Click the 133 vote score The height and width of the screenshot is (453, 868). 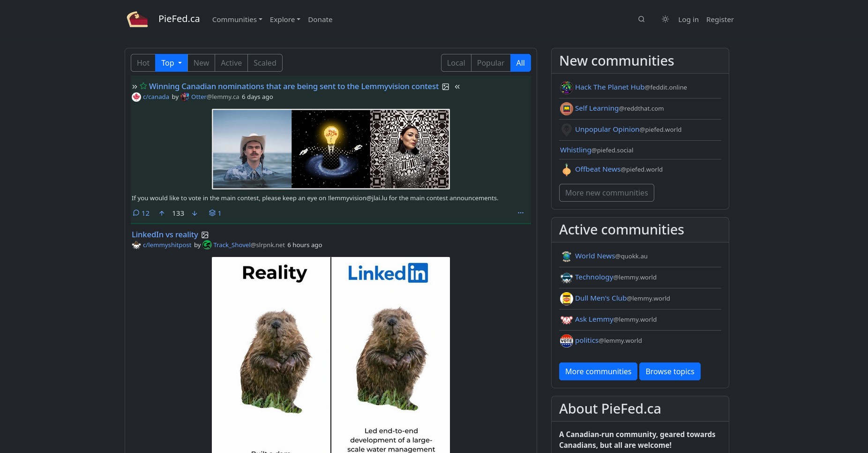coord(178,213)
